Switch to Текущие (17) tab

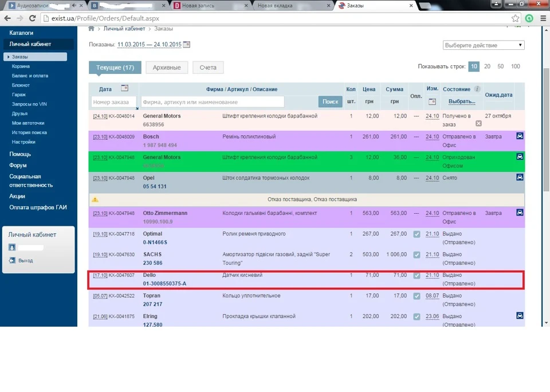pyautogui.click(x=115, y=68)
